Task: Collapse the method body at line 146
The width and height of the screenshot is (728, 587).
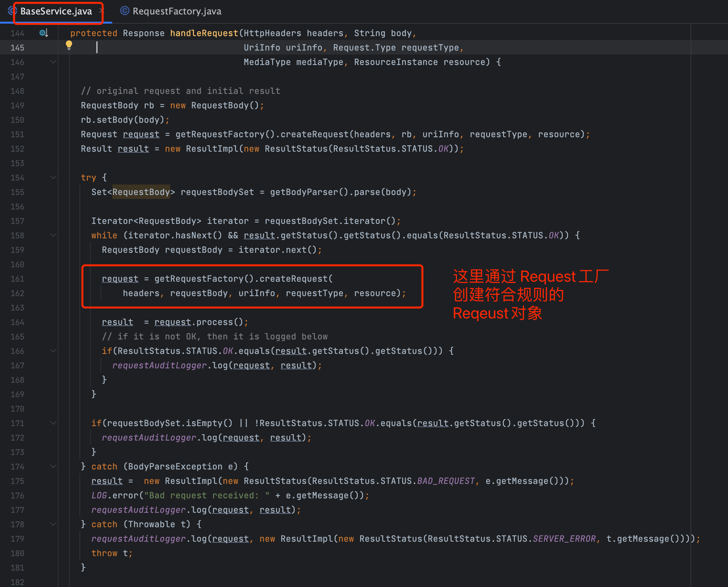Action: (x=53, y=62)
